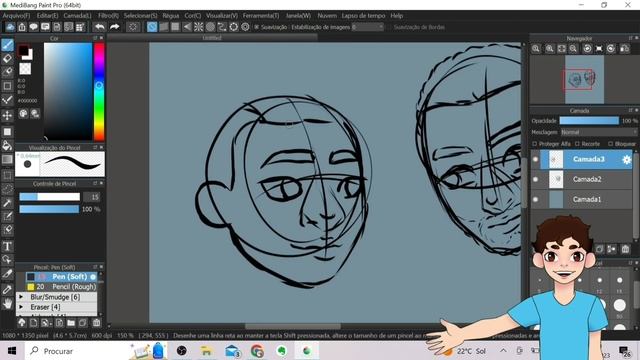Click the black foreground color swatch
The height and width of the screenshot is (360, 640).
[x=23, y=50]
